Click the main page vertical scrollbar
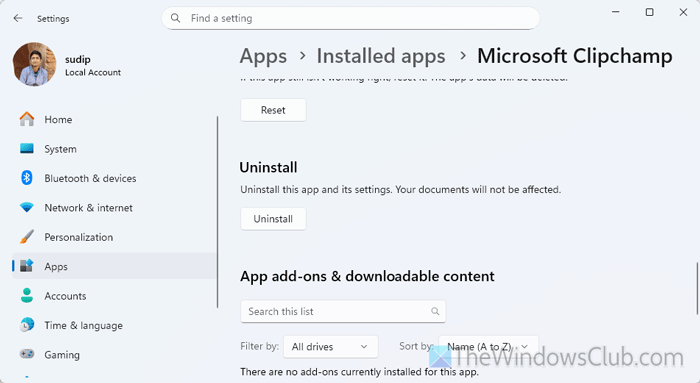The image size is (700, 383). 697,288
